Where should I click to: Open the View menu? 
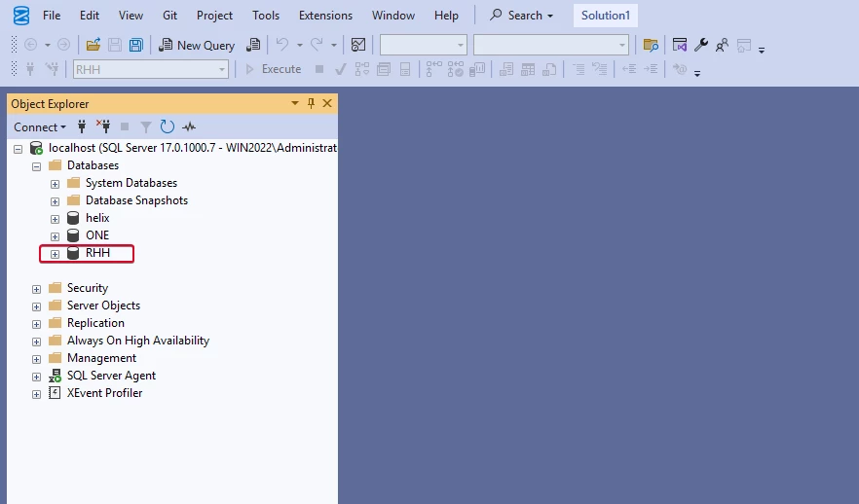click(131, 16)
